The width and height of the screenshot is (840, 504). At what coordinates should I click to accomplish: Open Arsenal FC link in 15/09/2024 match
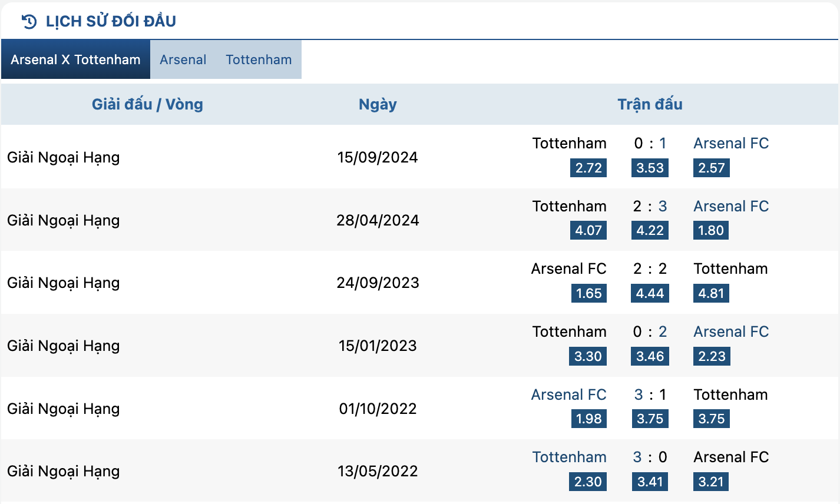pos(731,143)
